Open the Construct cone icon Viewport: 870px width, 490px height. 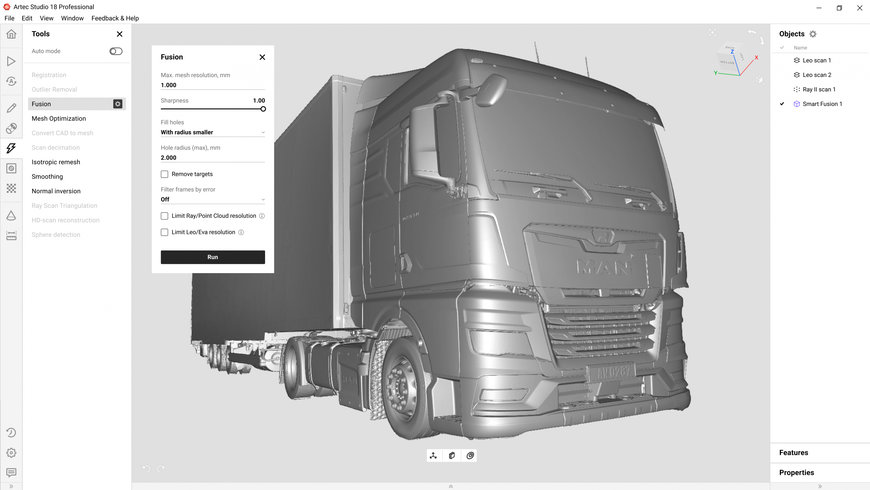pos(11,215)
